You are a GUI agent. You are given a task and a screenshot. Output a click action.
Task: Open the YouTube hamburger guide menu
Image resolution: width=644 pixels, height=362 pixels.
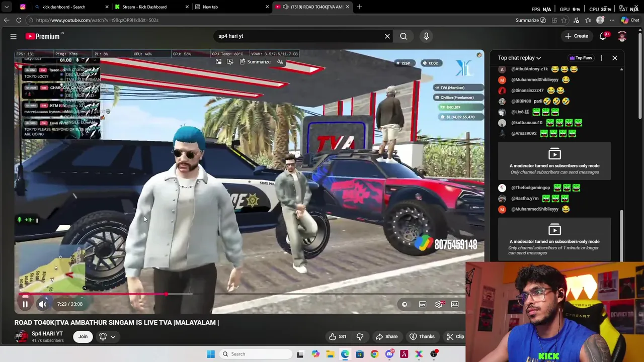pyautogui.click(x=14, y=36)
